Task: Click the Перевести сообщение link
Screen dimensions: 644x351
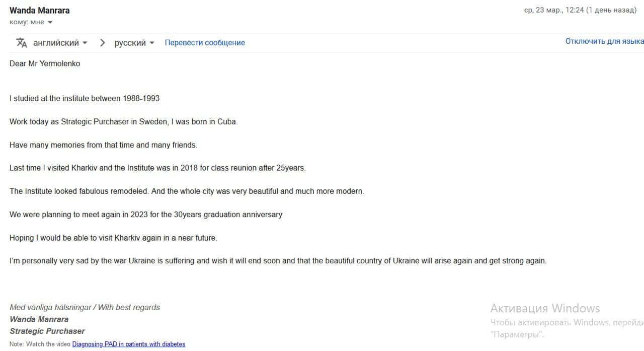Action: 205,43
